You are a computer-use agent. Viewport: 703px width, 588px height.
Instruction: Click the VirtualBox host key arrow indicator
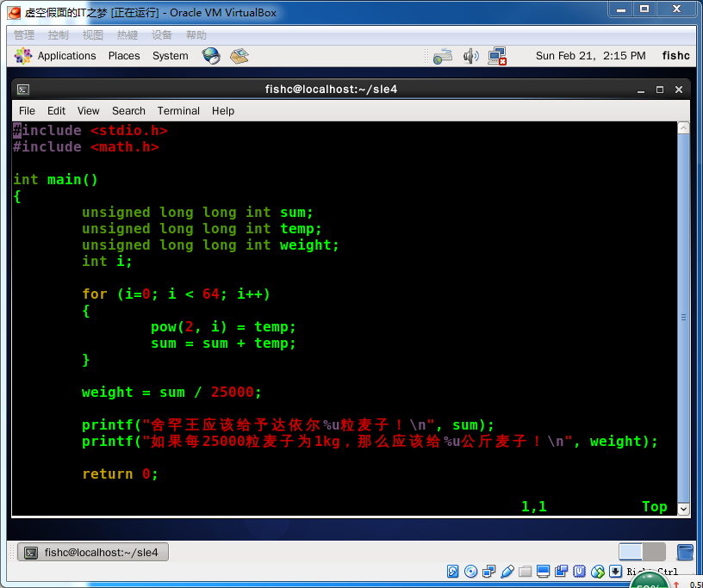click(616, 572)
